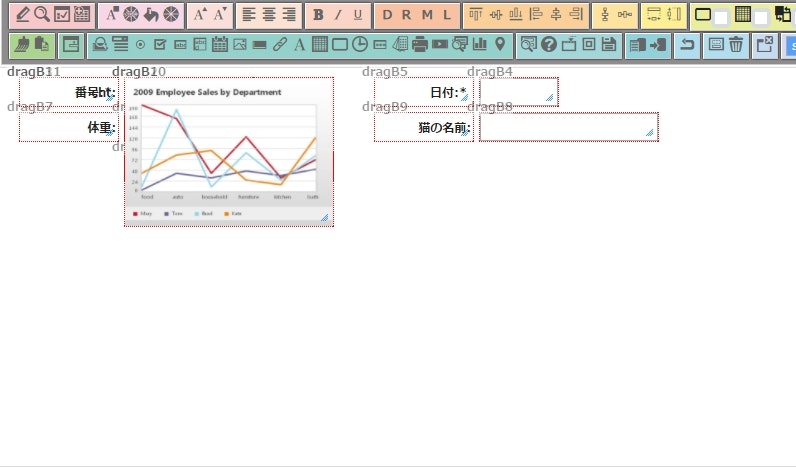Screen dimensions: 796x467
Task: Insert a map location pin element
Action: [x=500, y=45]
